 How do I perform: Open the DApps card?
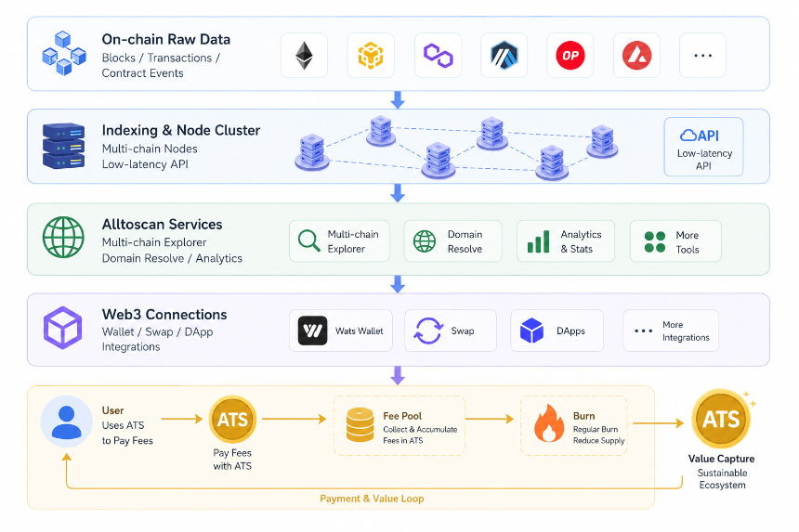click(557, 331)
